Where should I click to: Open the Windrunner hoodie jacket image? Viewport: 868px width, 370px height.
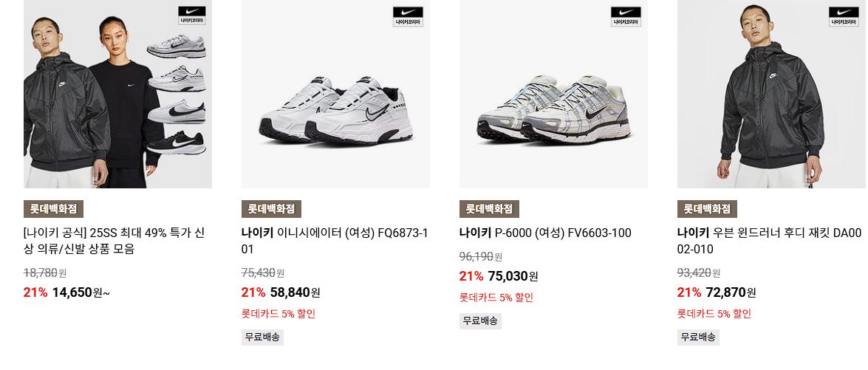pyautogui.click(x=772, y=94)
